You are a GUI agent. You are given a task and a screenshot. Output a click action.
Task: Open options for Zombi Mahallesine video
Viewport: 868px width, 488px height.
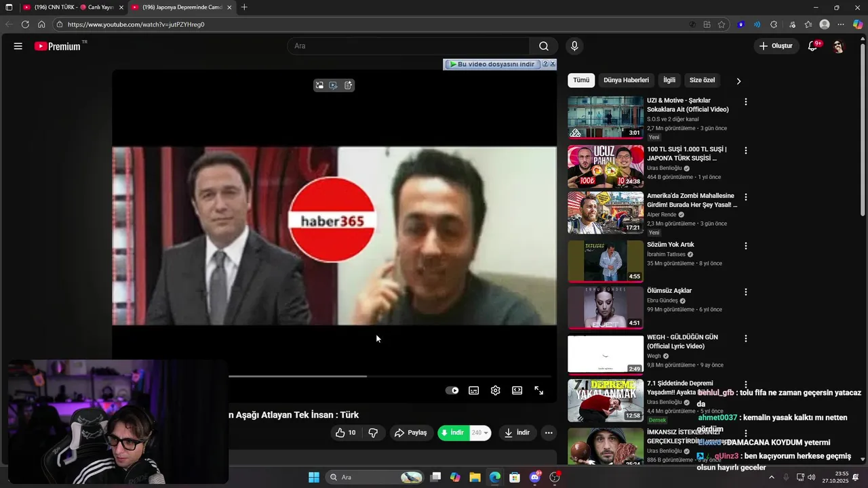point(746,197)
